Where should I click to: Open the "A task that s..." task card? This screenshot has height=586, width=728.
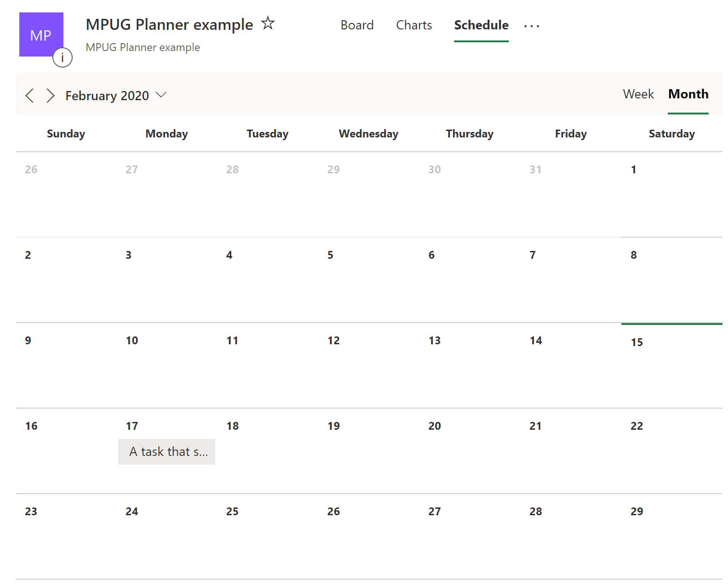(166, 452)
